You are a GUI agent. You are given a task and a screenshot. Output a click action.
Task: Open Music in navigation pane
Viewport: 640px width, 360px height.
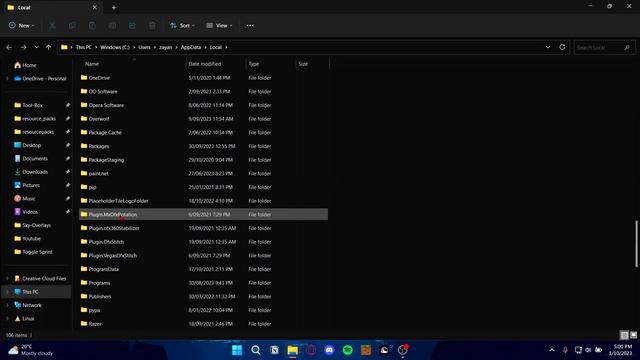coord(24,199)
